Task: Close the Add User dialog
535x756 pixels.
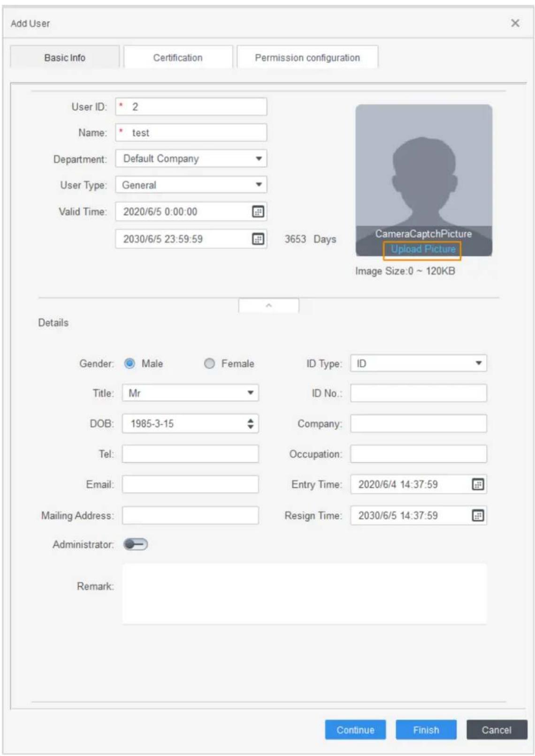Action: pyautogui.click(x=515, y=23)
